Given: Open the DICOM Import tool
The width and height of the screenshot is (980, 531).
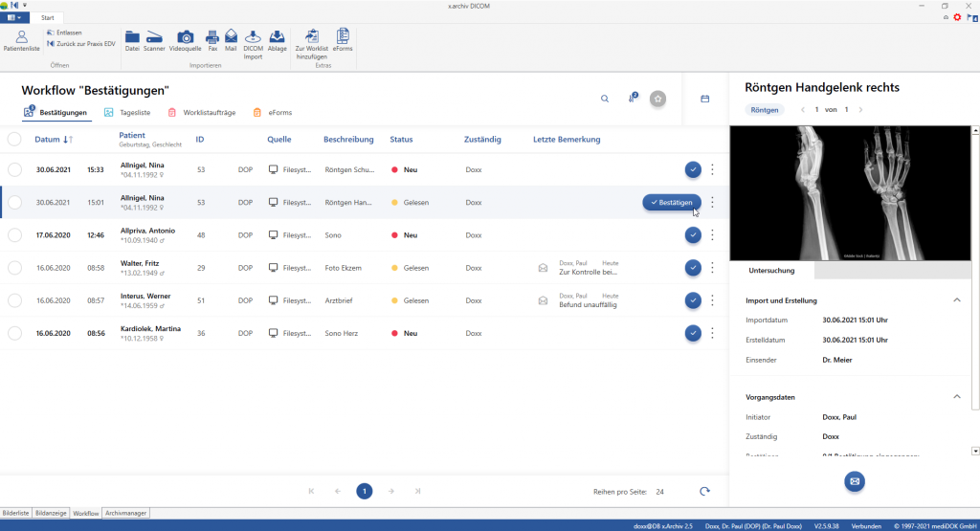Looking at the screenshot, I should 253,42.
